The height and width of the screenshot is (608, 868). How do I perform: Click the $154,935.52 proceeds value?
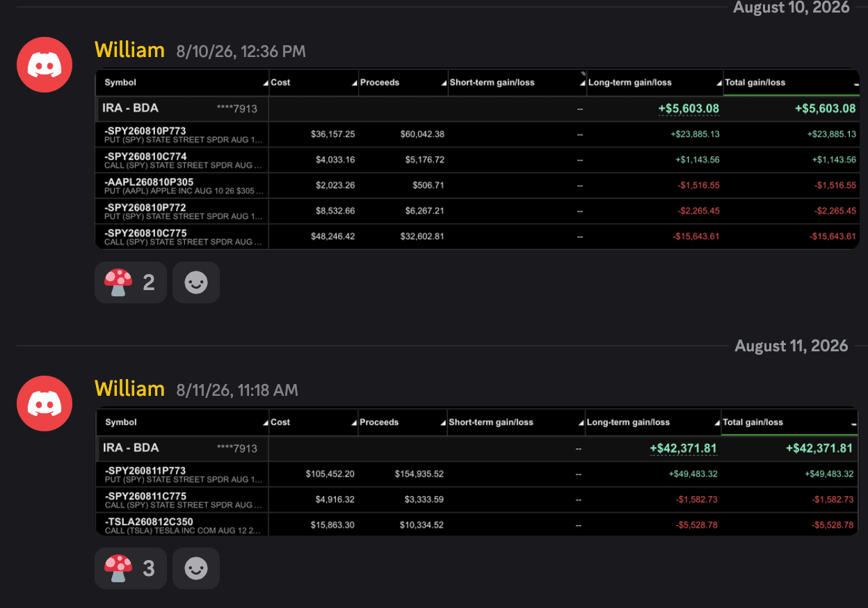pyautogui.click(x=419, y=474)
